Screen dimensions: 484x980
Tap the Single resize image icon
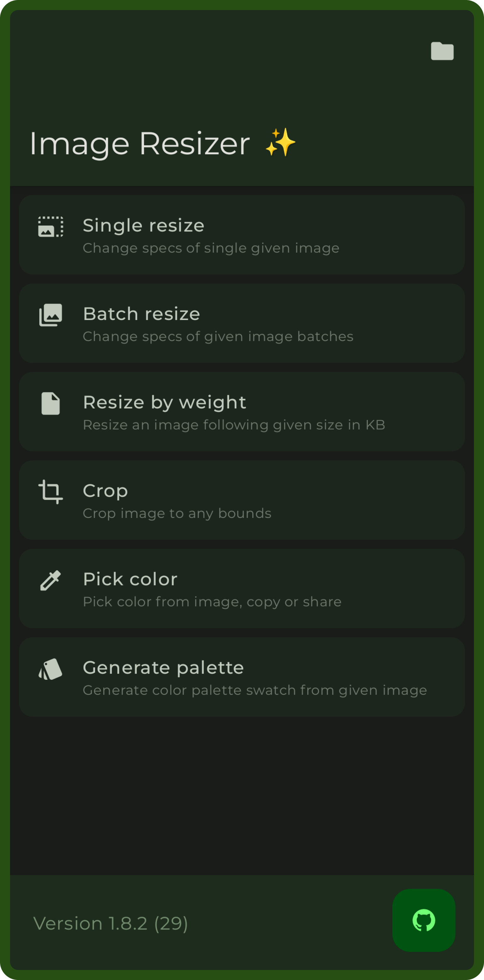(x=51, y=227)
